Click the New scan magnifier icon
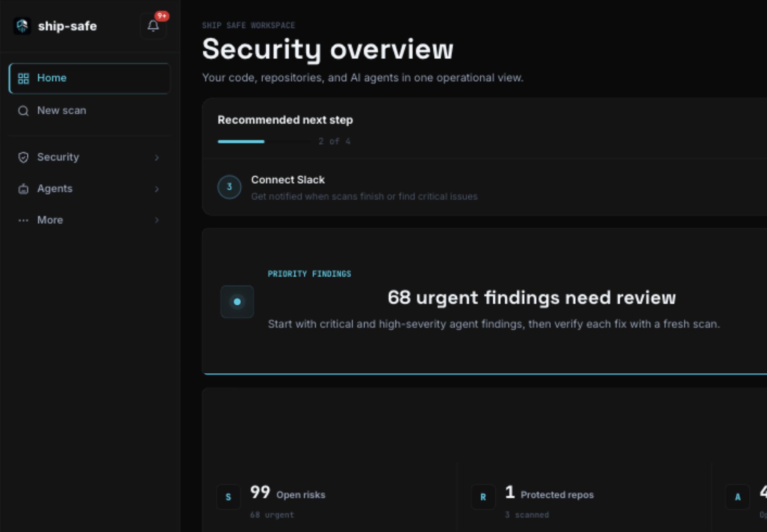 click(x=23, y=111)
